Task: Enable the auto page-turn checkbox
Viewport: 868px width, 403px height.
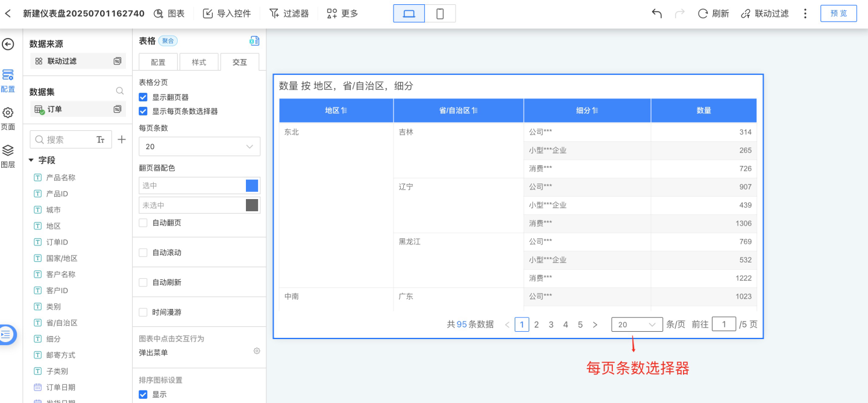Action: click(x=143, y=223)
